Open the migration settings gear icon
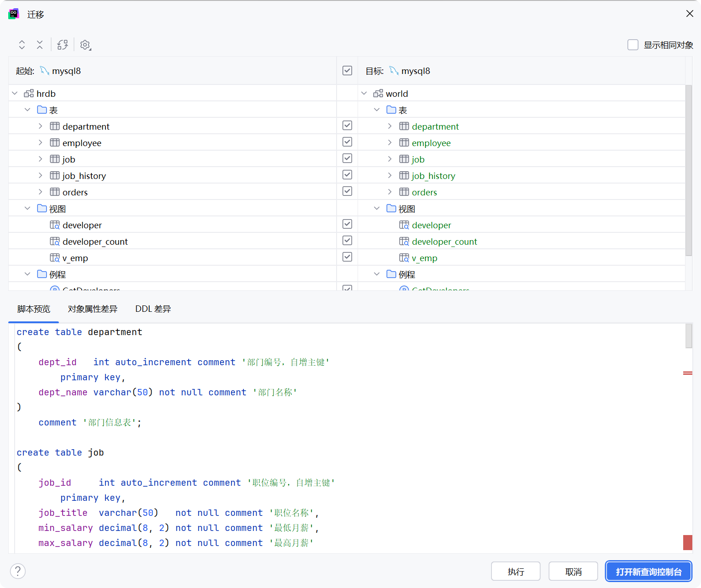This screenshot has width=701, height=588. [85, 45]
